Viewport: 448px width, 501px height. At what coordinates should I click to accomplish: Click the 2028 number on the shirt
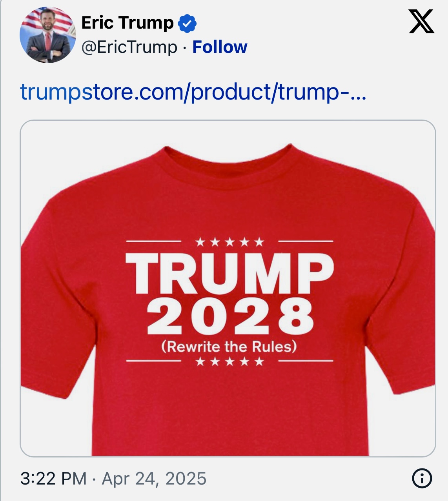coord(230,316)
